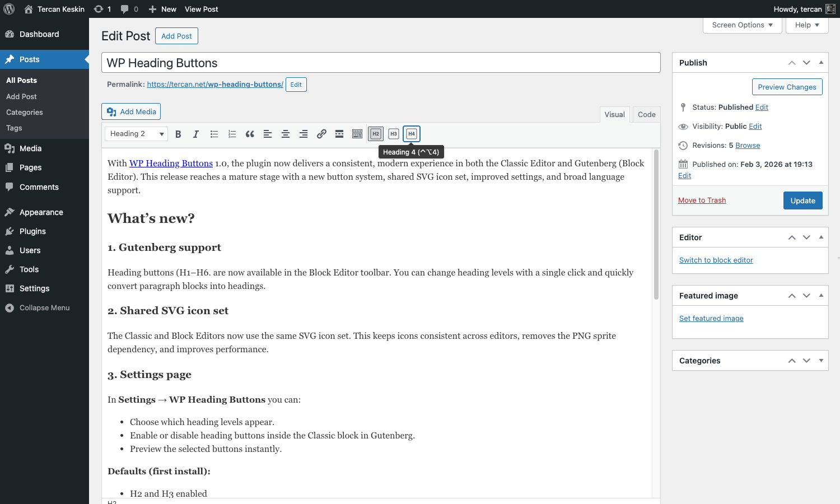Open the WordPress logo menu

tap(9, 9)
